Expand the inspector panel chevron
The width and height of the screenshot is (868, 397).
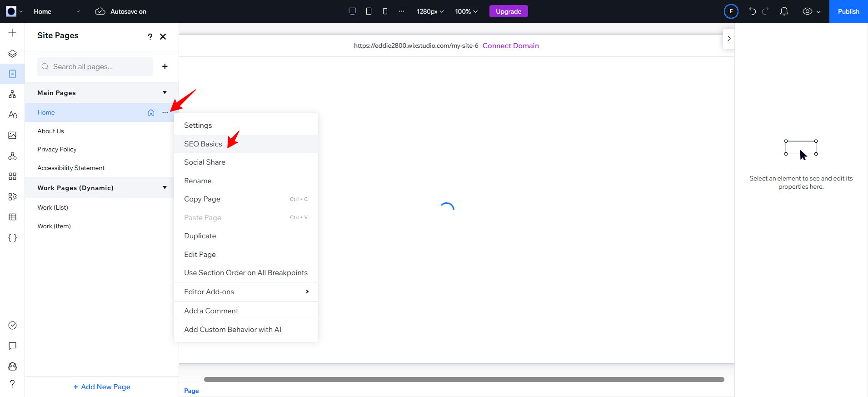(x=729, y=38)
